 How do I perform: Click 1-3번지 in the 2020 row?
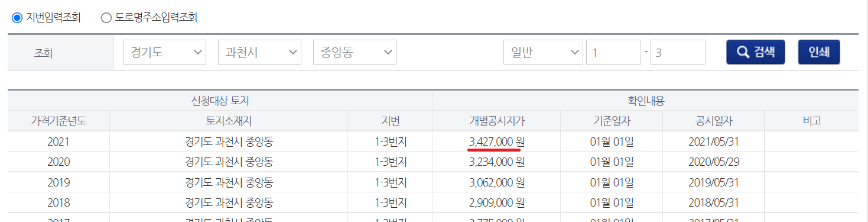(x=391, y=162)
